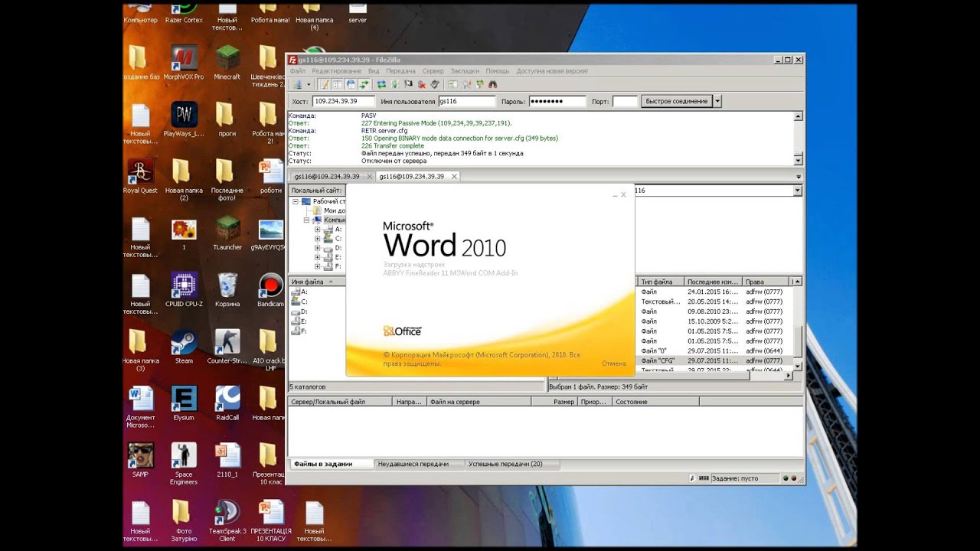Open the Закладки menu
980x551 pixels.
click(465, 71)
